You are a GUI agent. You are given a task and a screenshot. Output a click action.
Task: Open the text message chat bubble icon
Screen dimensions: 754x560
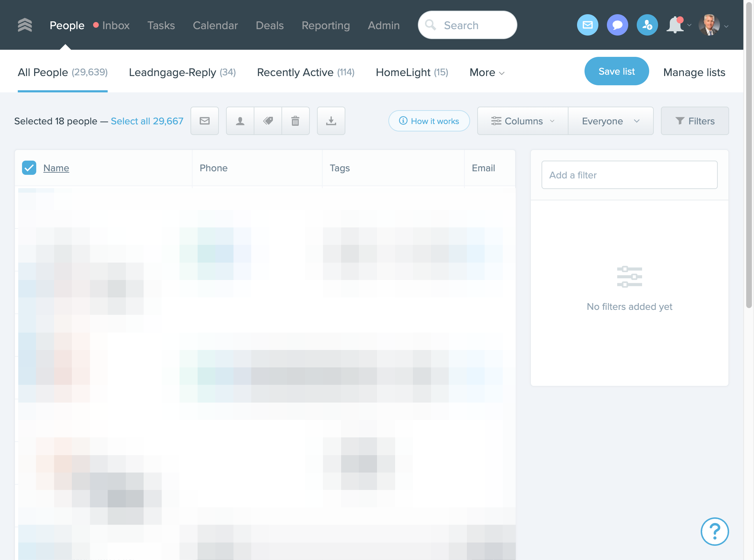(x=618, y=25)
